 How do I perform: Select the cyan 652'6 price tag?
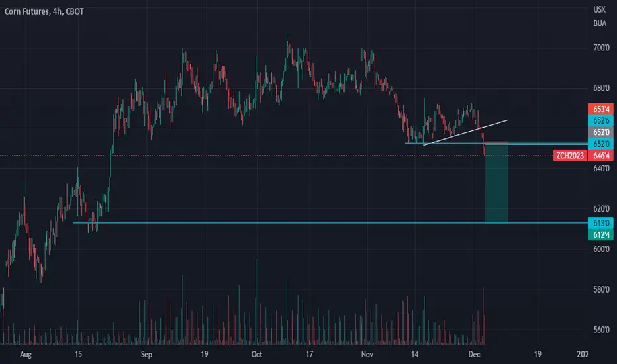point(600,121)
